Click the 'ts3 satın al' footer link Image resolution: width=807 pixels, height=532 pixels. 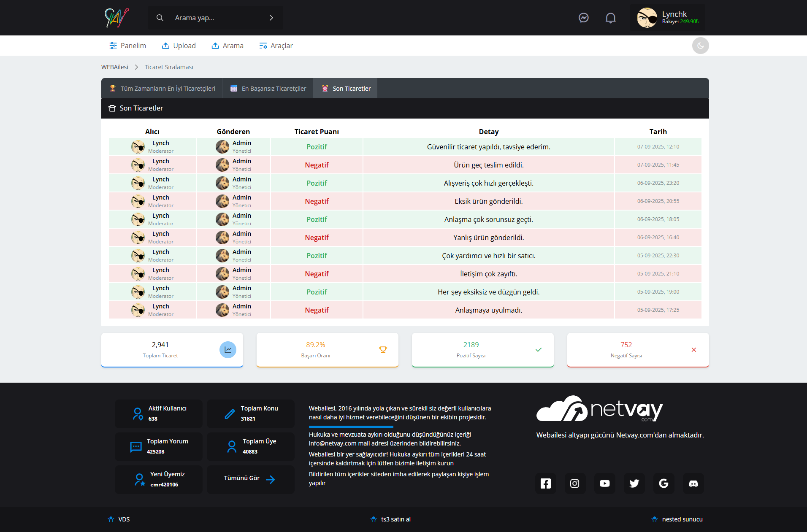tap(390, 519)
